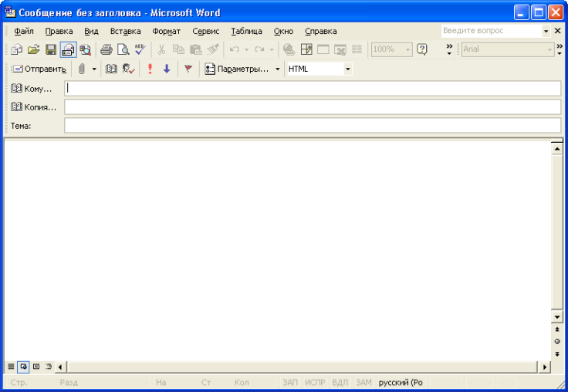Image resolution: width=568 pixels, height=392 pixels.
Task: Switch to Outline view button
Action: tap(48, 367)
